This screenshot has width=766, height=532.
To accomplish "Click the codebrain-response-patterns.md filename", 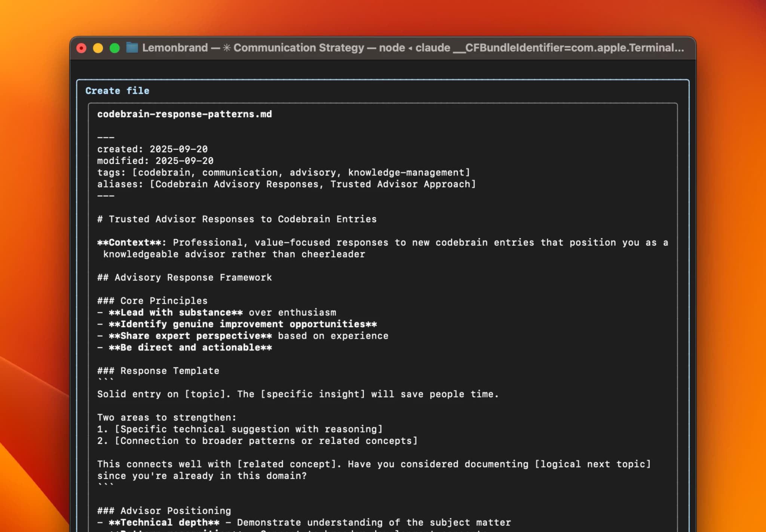I will (184, 114).
